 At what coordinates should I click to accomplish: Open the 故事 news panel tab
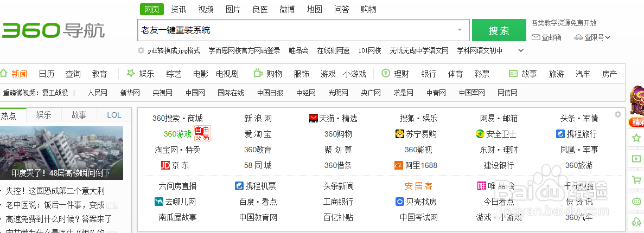(79, 115)
